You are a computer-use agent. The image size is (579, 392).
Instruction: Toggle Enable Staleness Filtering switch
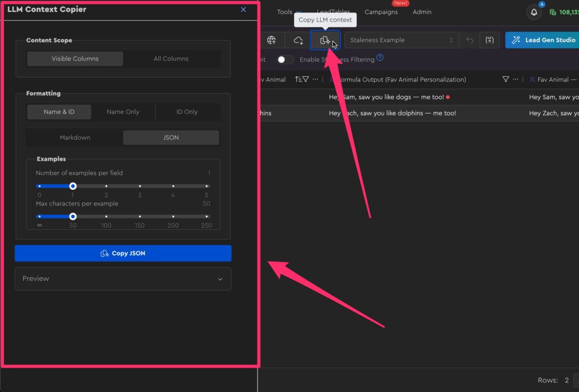pos(285,59)
